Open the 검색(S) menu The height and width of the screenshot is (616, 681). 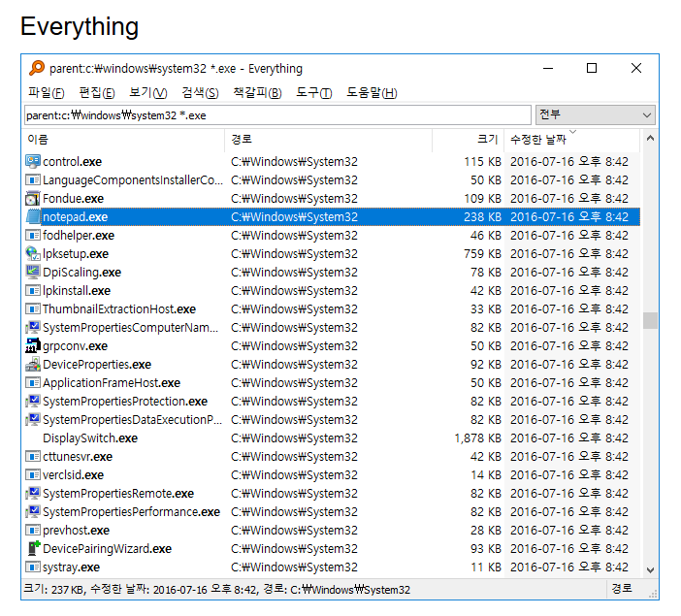coord(200,92)
